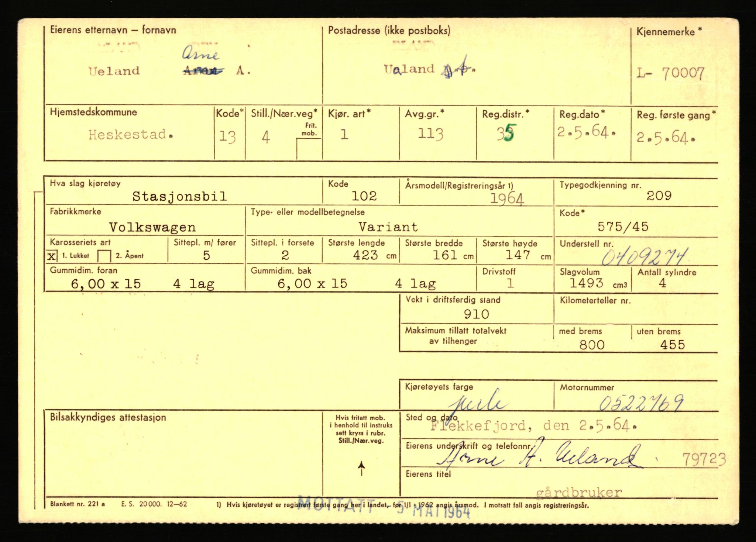Viewport: 756px width, 542px height.
Task: Click the 'Still./Nær.veg' value '4'
Action: point(266,137)
